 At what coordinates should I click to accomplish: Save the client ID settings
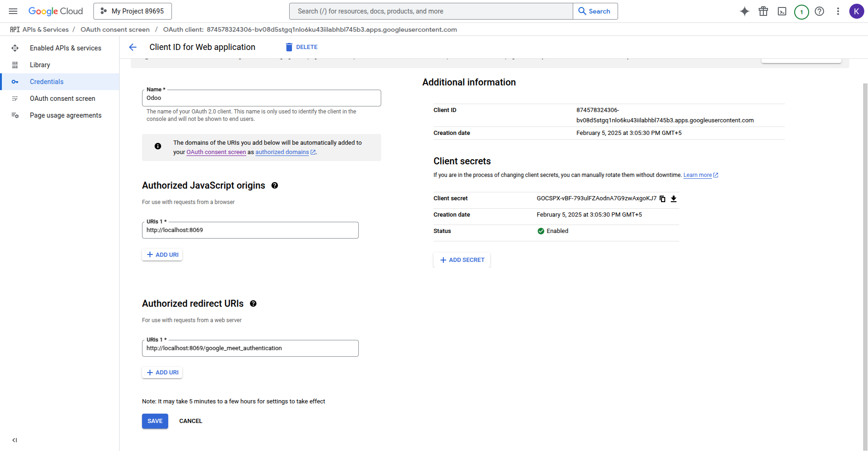tap(155, 421)
